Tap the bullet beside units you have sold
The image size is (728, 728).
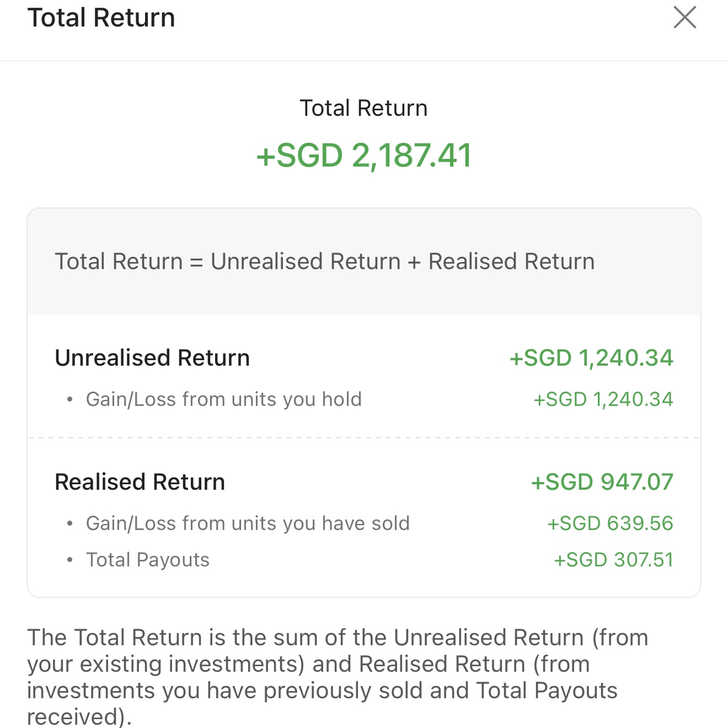(x=69, y=524)
